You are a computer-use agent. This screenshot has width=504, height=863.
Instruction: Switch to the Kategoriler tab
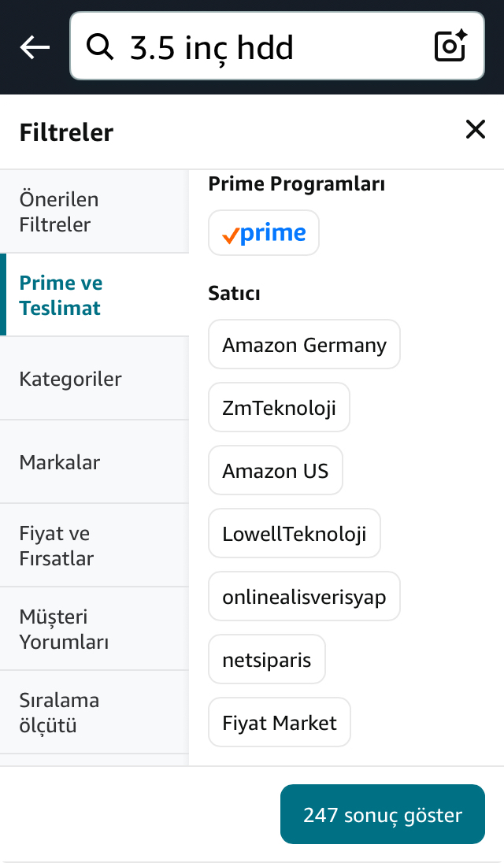(94, 379)
